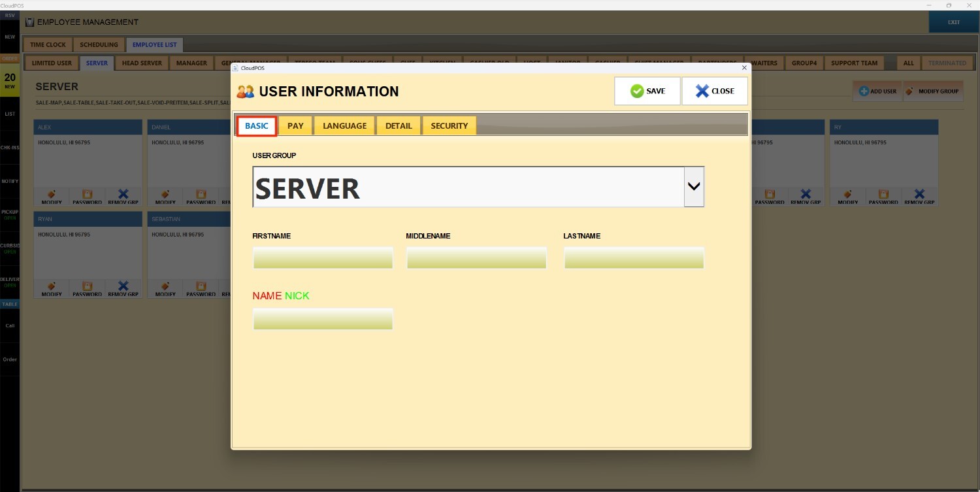Click into the NAME NICK input field
The image size is (980, 492).
pyautogui.click(x=323, y=319)
